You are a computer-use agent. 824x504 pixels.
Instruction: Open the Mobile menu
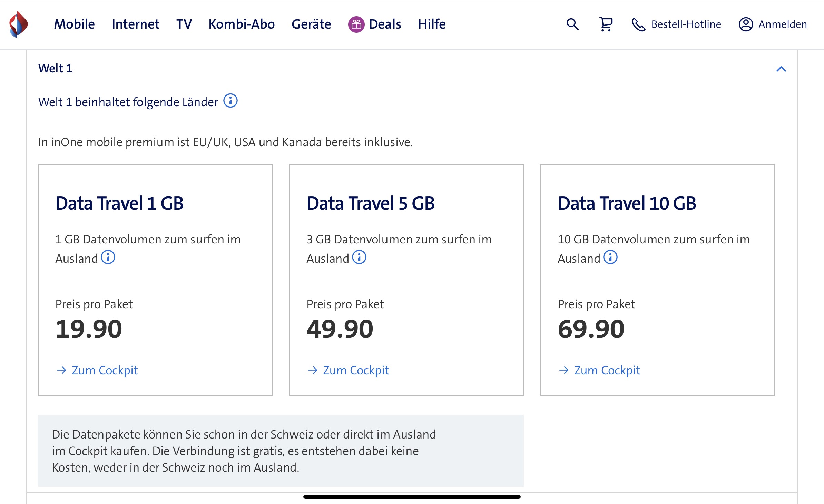click(74, 24)
